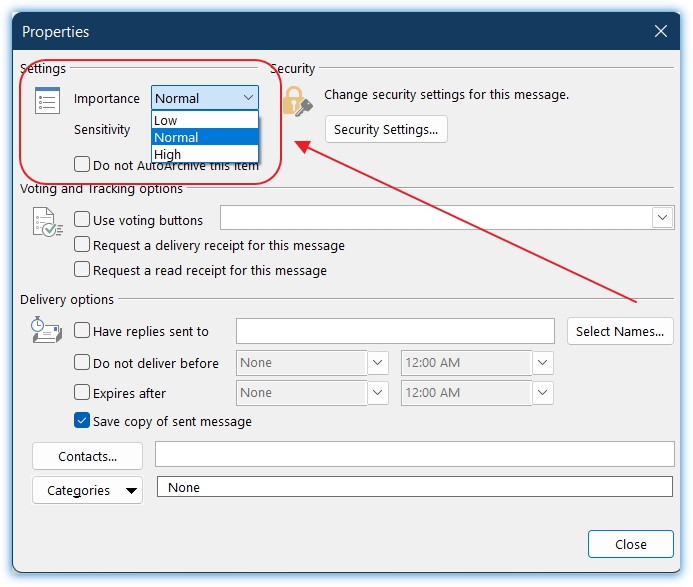The height and width of the screenshot is (587, 693).
Task: Open the voting buttons dropdown arrow
Action: click(x=662, y=217)
